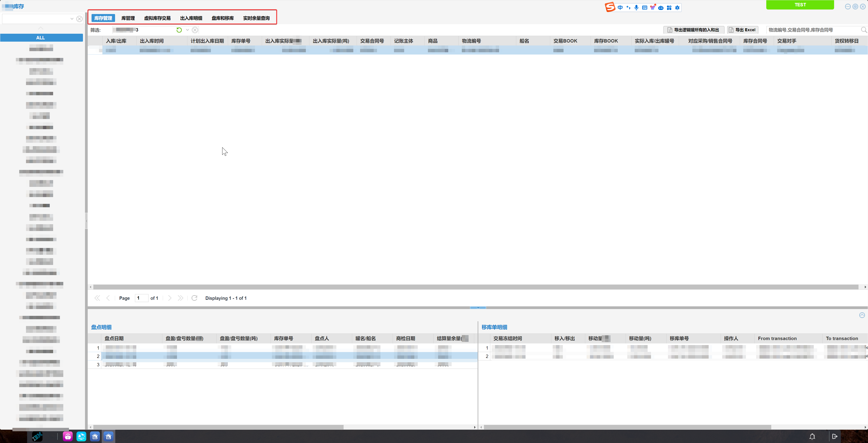
Task: Toggle the Chinese/English mode 中 icon
Action: [620, 7]
